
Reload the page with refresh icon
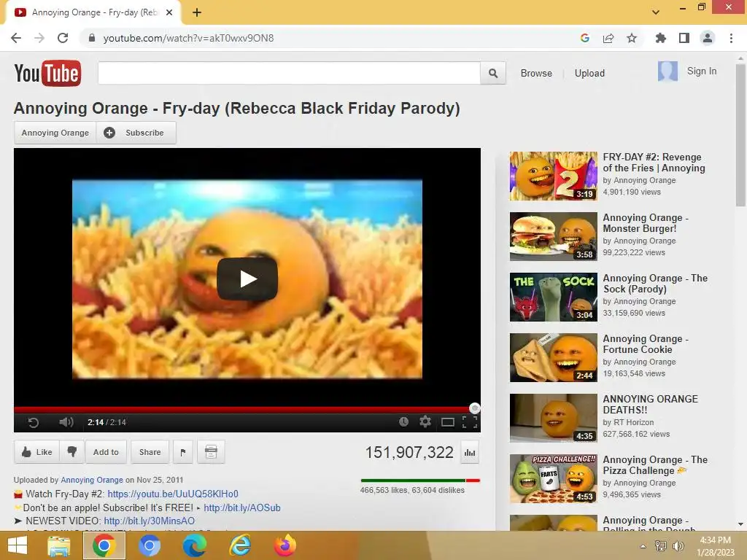tap(63, 38)
